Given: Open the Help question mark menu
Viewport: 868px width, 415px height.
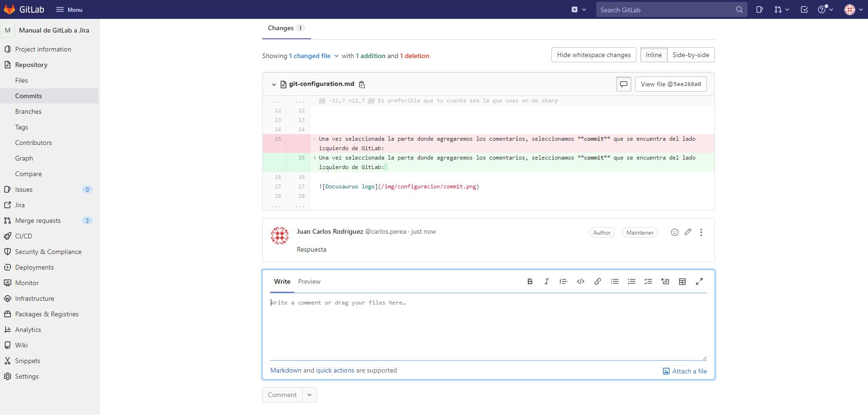Looking at the screenshot, I should tap(825, 9).
